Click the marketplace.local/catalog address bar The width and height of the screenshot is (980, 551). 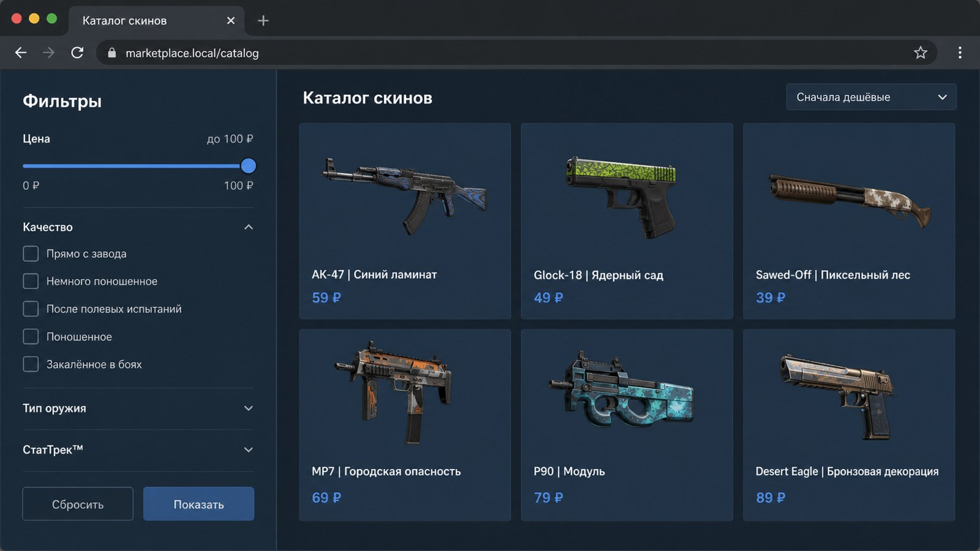pos(516,53)
